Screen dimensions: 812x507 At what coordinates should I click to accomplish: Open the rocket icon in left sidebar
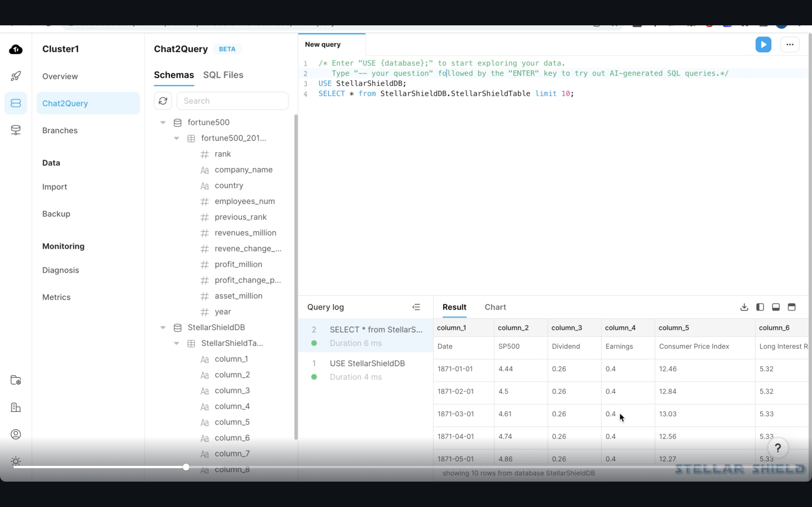tap(16, 76)
